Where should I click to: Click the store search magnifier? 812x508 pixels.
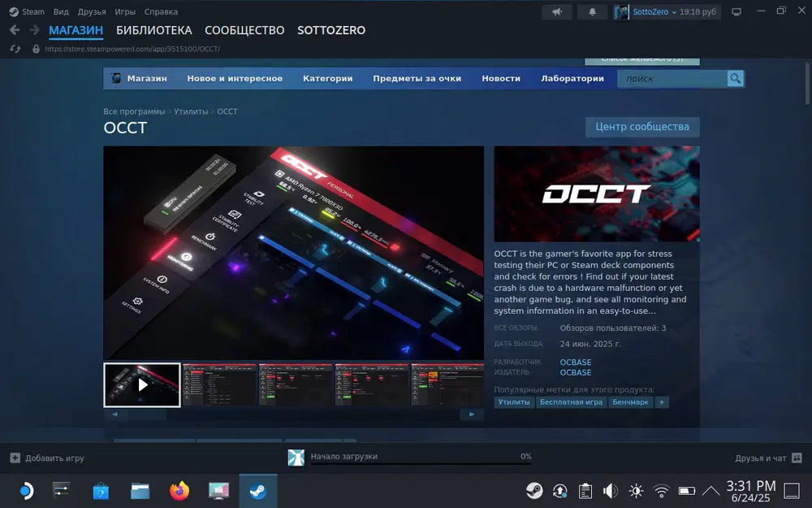(x=736, y=79)
